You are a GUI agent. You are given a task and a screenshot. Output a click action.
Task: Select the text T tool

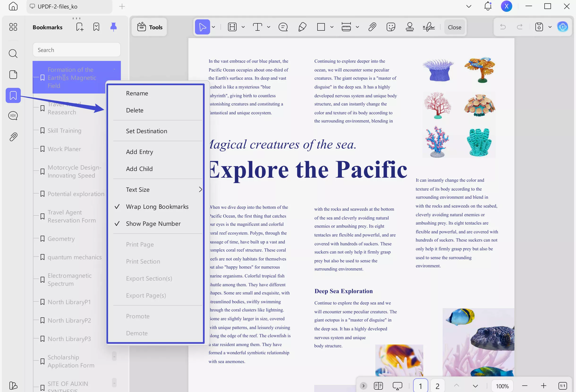click(x=258, y=27)
